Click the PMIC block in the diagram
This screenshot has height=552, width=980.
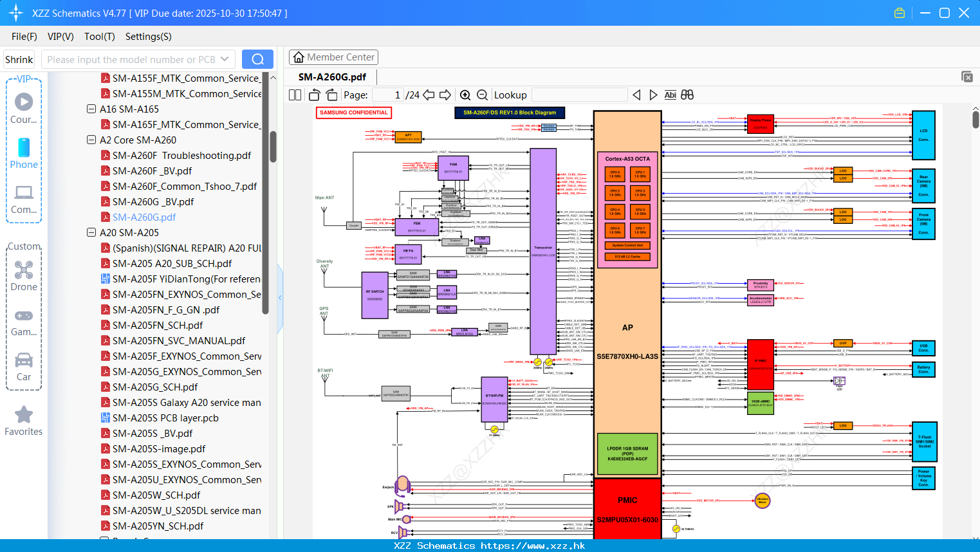coord(627,510)
